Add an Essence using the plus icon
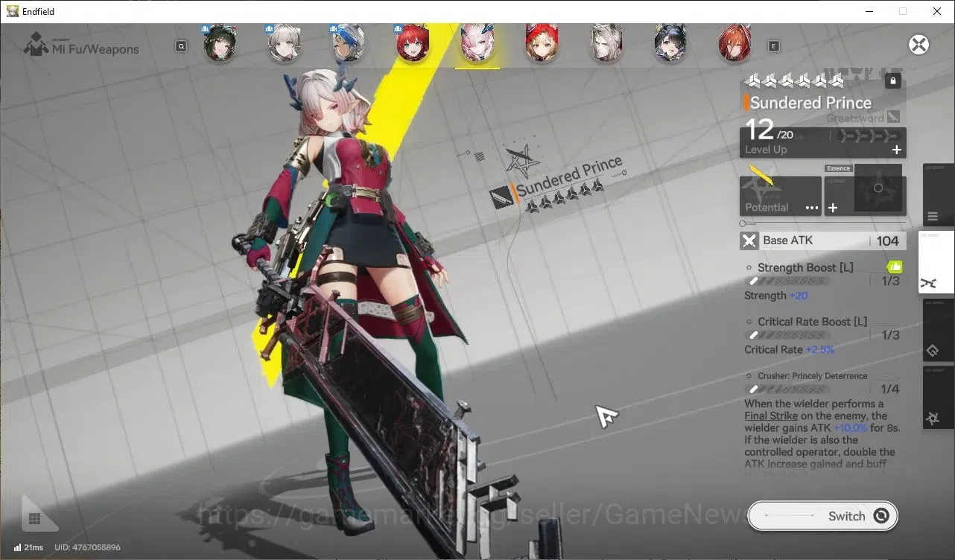The height and width of the screenshot is (560, 955). pos(833,208)
